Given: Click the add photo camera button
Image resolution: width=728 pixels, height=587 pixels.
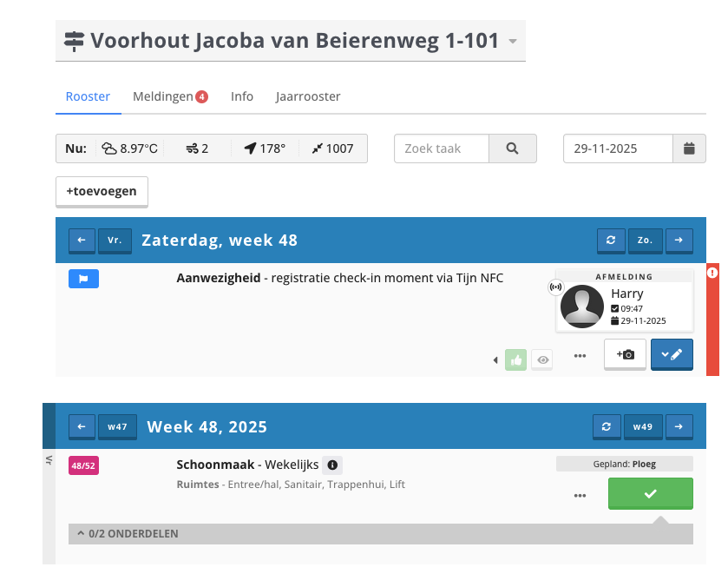Looking at the screenshot, I should coord(625,354).
